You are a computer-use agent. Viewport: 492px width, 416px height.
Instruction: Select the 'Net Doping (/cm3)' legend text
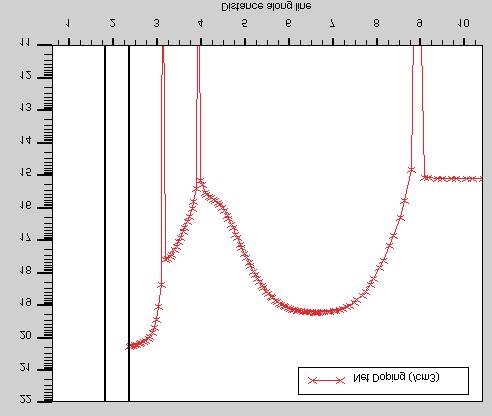pos(396,377)
